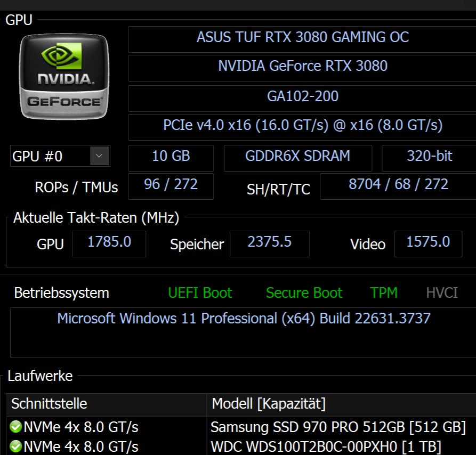The width and height of the screenshot is (476, 455).
Task: Select ASUS TUF RTX 3080 GAMING OC field
Action: [x=302, y=39]
